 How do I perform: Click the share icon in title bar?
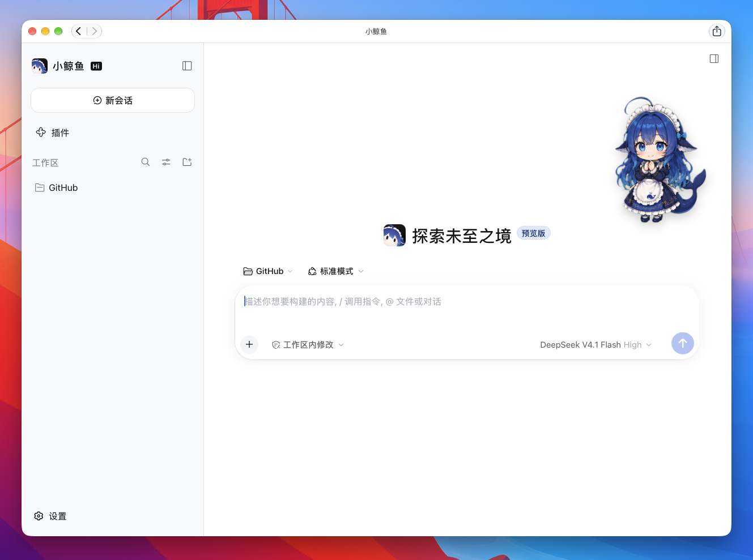[x=717, y=31]
